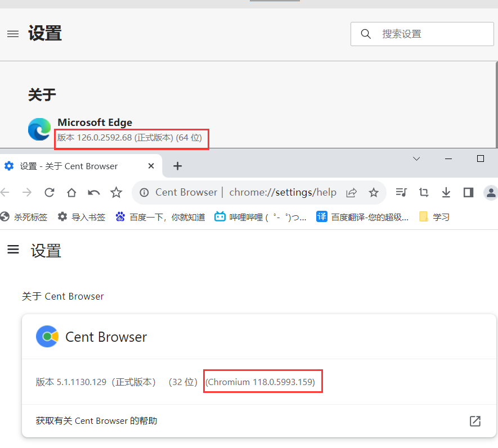Open the 杀死标签 bookmark
The width and height of the screenshot is (498, 448).
[x=24, y=217]
